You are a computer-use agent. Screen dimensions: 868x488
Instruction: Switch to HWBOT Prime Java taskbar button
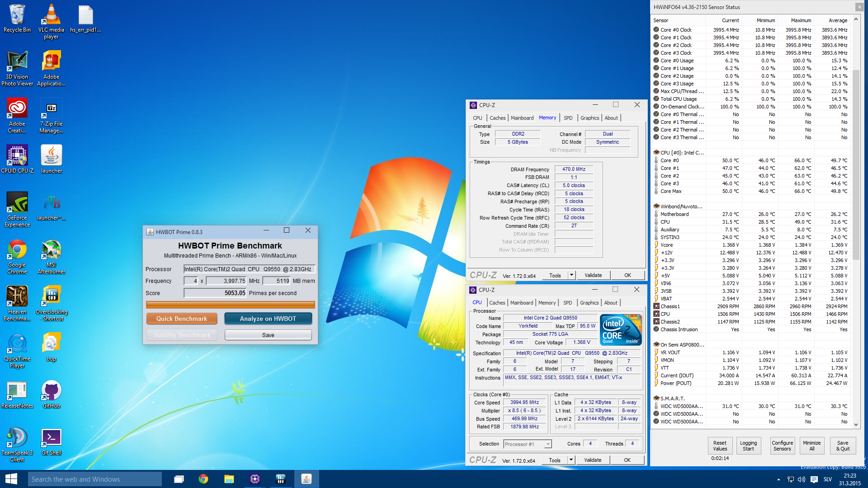307,479
